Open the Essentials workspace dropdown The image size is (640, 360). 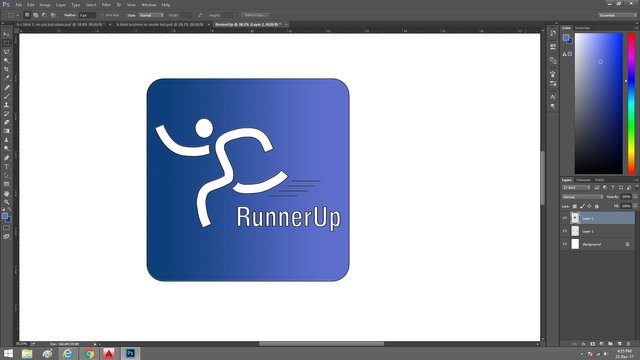(x=617, y=15)
